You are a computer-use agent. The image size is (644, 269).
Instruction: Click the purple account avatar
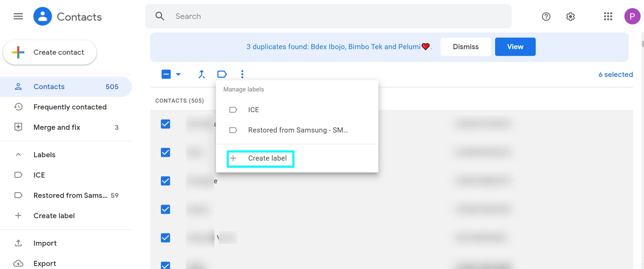(x=632, y=16)
